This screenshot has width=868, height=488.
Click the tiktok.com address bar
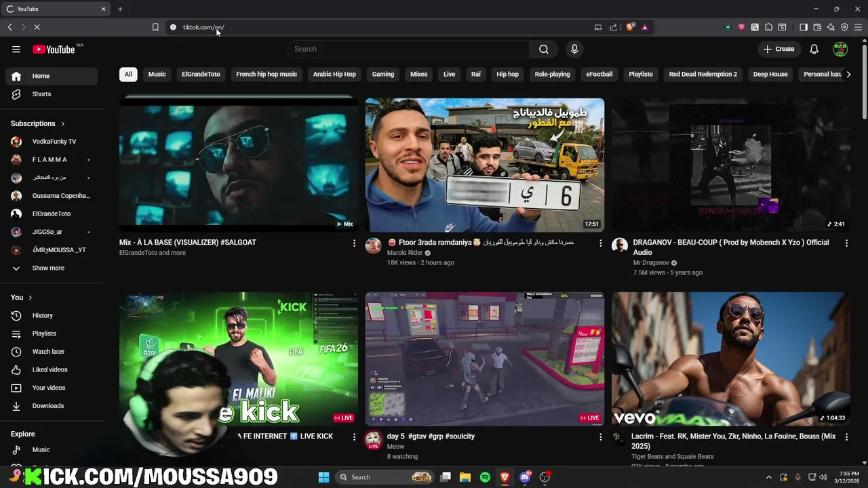click(380, 27)
